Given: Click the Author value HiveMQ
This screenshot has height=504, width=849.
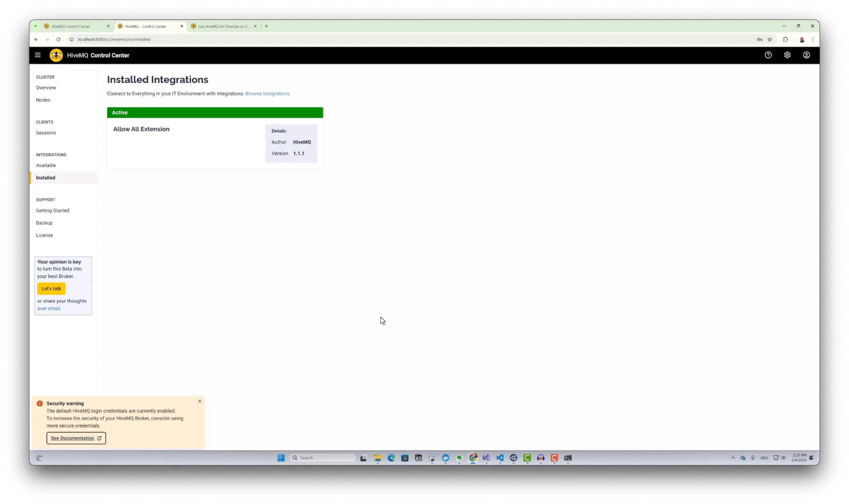Looking at the screenshot, I should click(302, 142).
